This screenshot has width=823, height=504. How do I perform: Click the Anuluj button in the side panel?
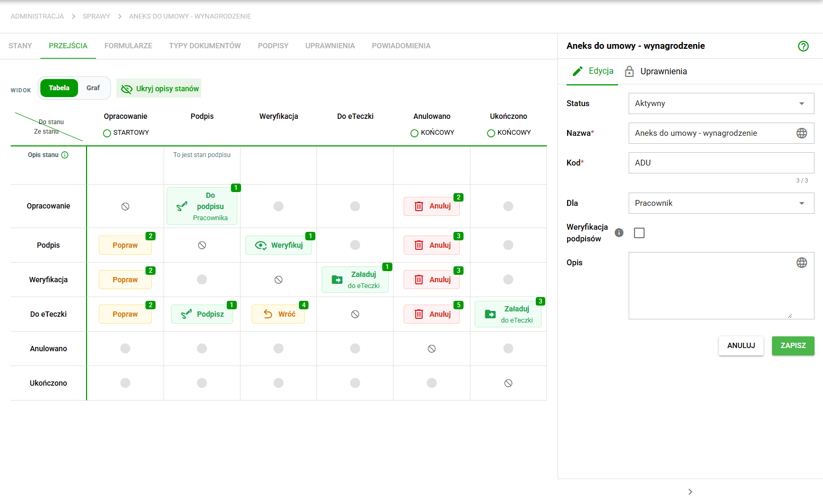tap(741, 345)
